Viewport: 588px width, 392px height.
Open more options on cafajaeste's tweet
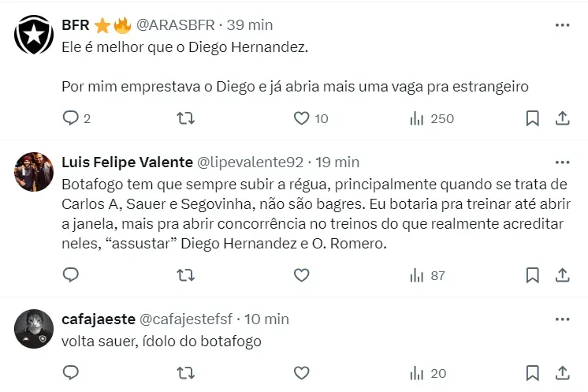coord(562,319)
